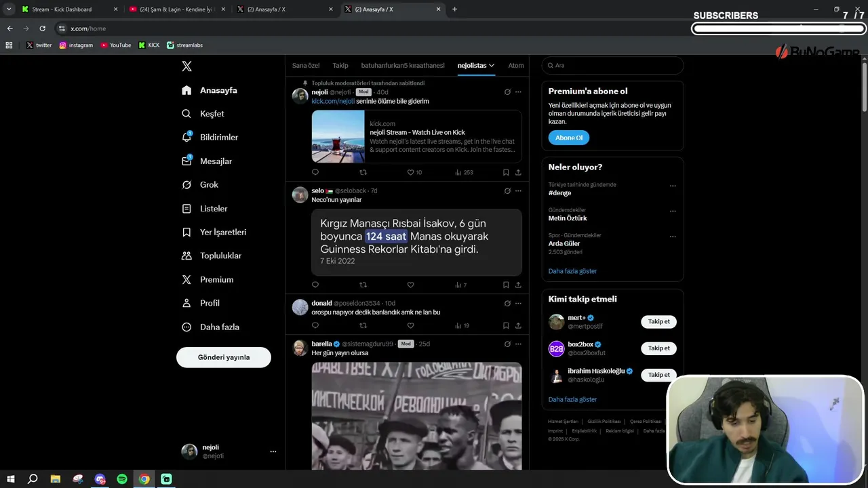The width and height of the screenshot is (868, 488).
Task: Repost nejoli's pinned post
Action: 363,172
